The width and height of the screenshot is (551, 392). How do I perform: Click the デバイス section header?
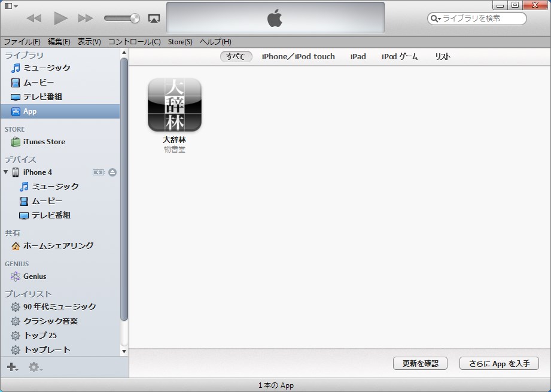(20, 159)
